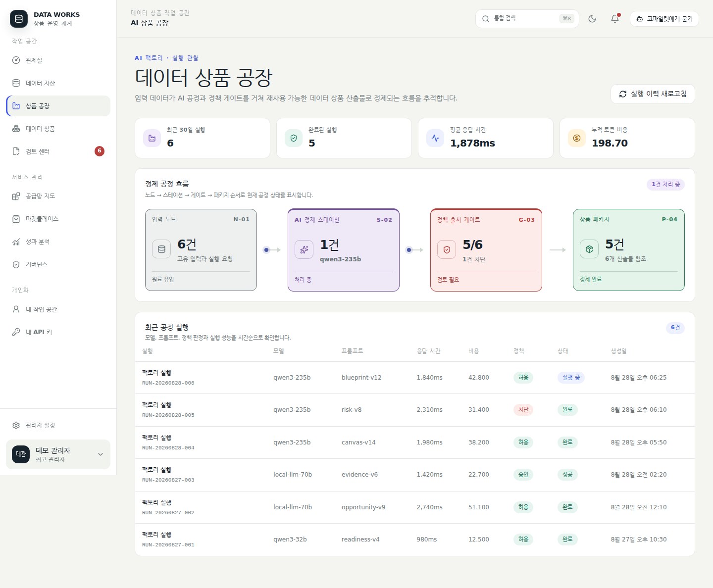
Task: Click the shield icon in 정책 출시 게이트 card
Action: pyautogui.click(x=447, y=249)
